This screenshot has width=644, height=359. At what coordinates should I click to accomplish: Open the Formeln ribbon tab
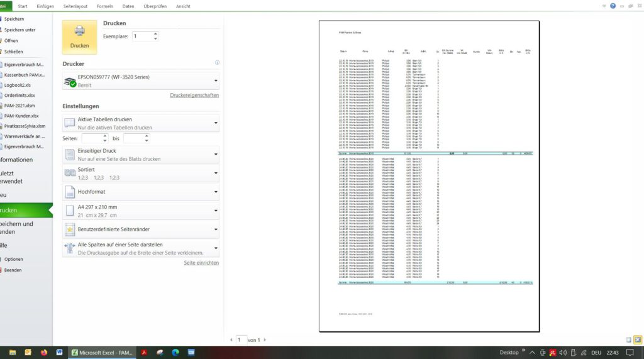[x=106, y=6]
